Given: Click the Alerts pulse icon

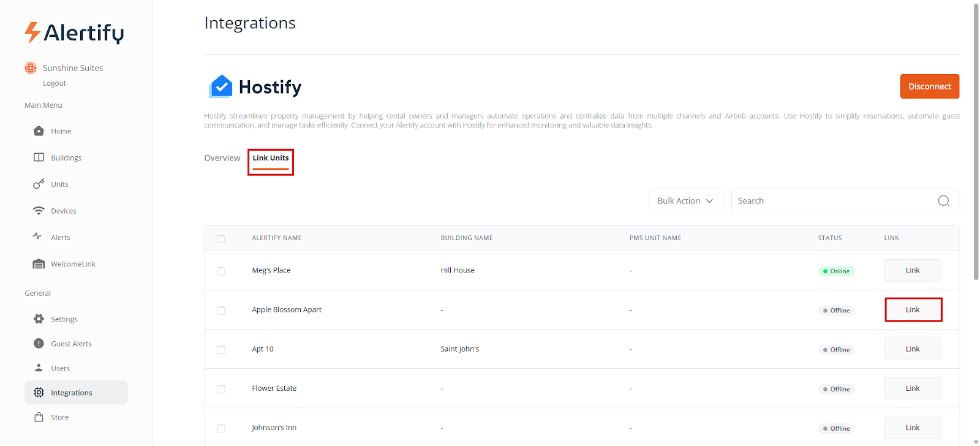Looking at the screenshot, I should coord(38,236).
